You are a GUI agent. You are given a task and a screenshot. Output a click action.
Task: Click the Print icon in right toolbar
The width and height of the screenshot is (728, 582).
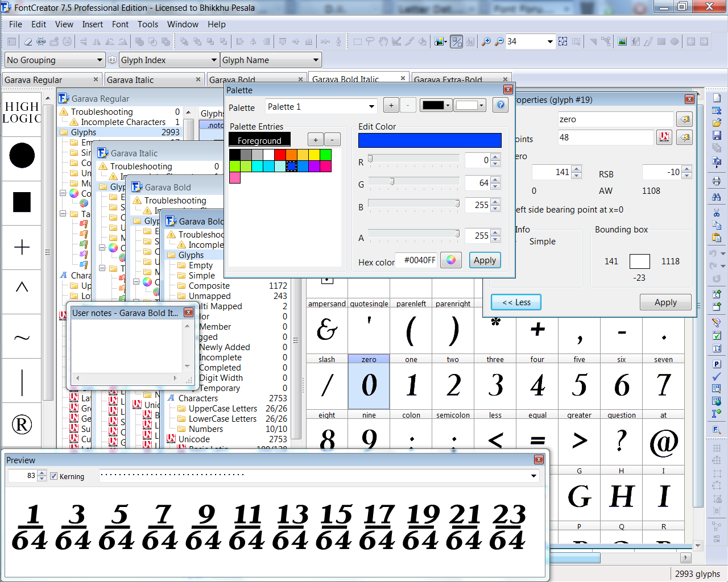point(717,181)
